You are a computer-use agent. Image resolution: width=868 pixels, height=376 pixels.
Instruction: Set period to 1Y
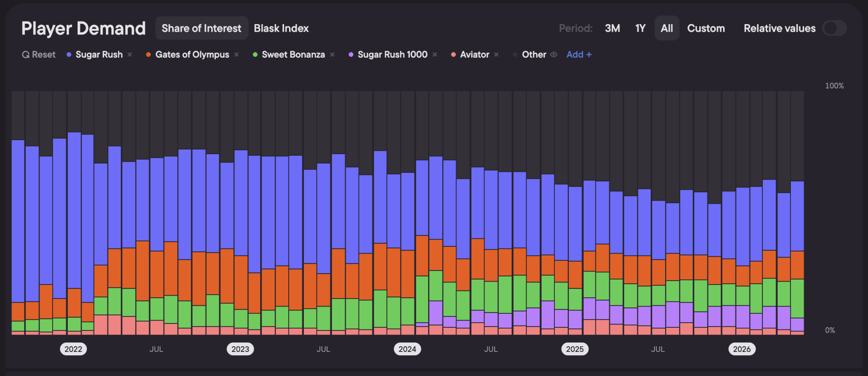click(640, 28)
